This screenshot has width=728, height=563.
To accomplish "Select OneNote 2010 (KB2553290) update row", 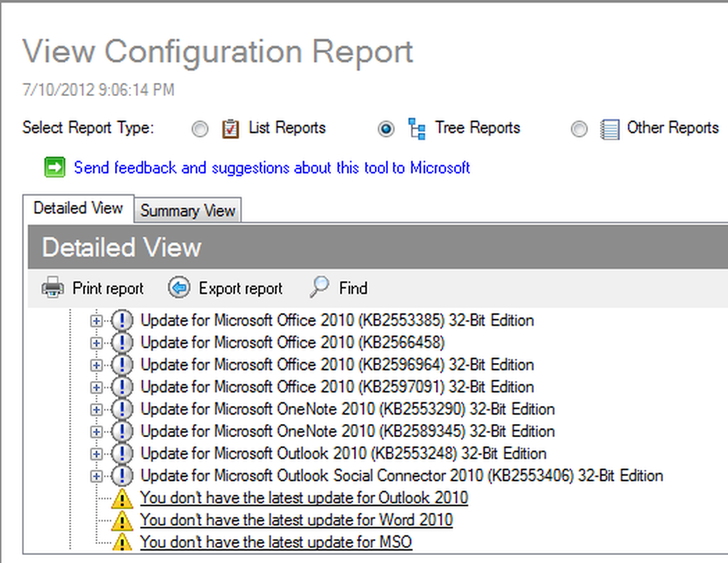I will [x=348, y=409].
